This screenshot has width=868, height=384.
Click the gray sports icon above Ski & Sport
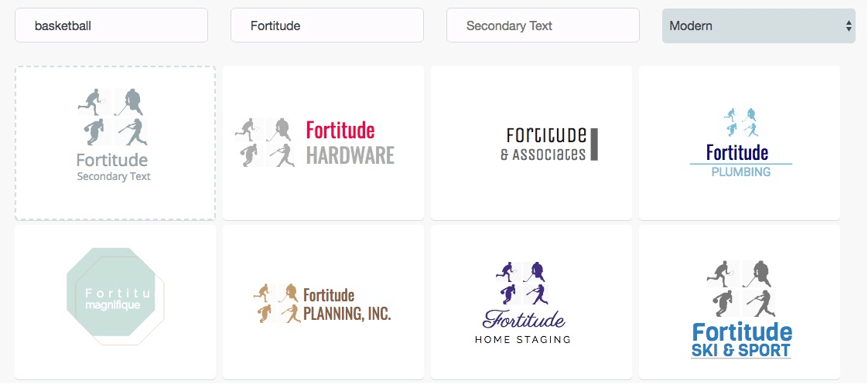coord(741,288)
